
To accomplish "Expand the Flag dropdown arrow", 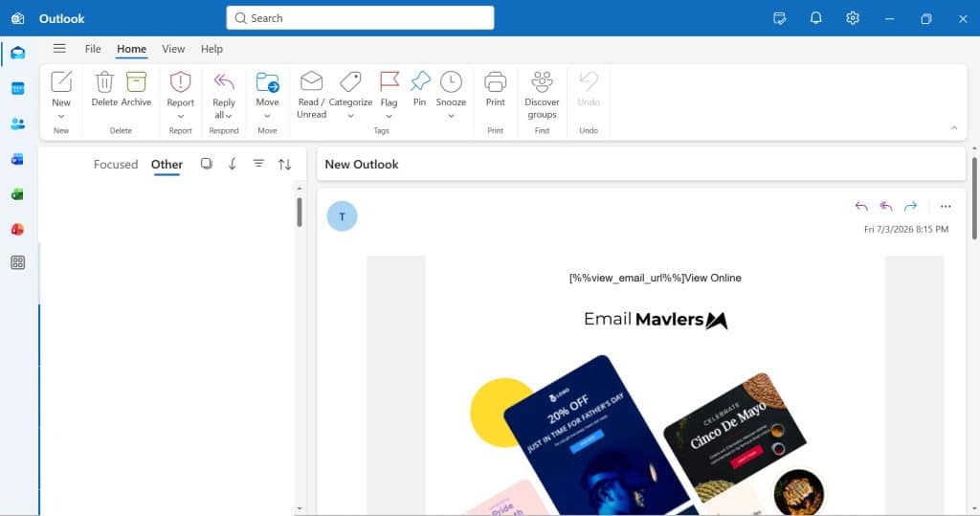I will pyautogui.click(x=389, y=117).
